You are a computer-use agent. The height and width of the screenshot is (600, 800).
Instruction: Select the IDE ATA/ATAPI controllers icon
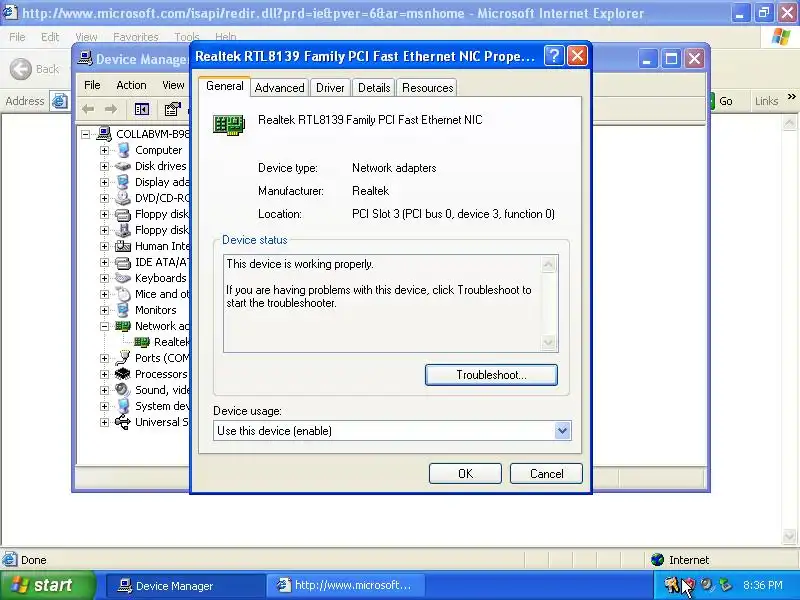pyautogui.click(x=123, y=262)
